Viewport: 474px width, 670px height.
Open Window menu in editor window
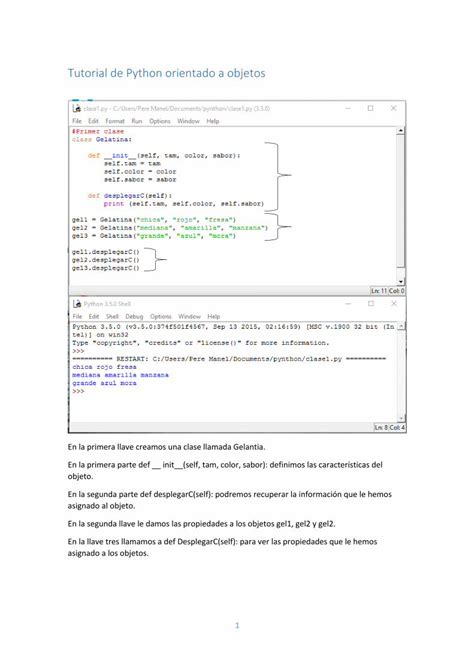tap(188, 121)
